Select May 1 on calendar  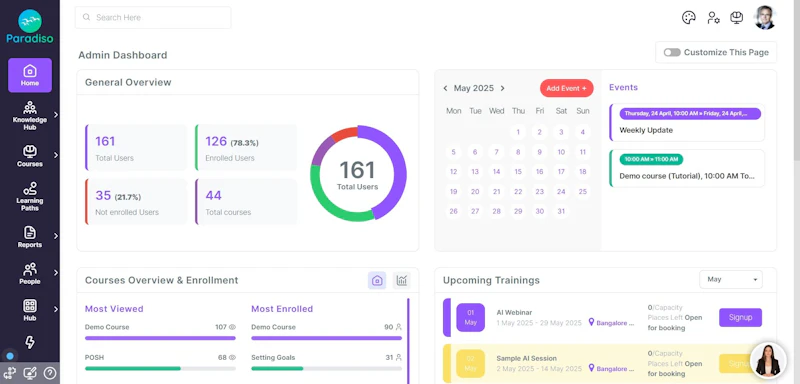click(518, 133)
